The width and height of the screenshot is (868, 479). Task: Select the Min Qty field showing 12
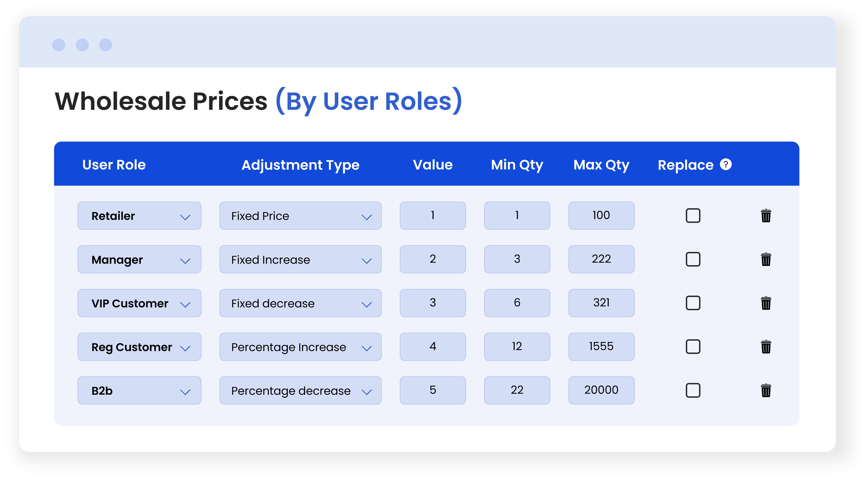coord(517,346)
